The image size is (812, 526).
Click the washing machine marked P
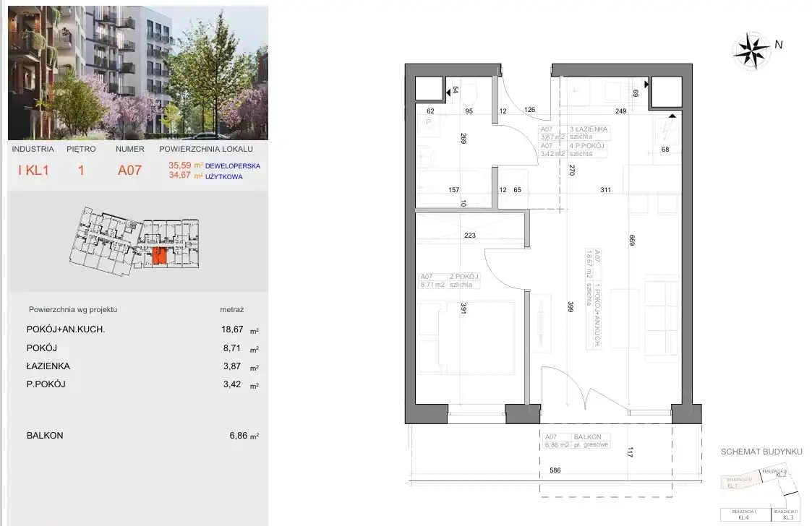click(429, 123)
